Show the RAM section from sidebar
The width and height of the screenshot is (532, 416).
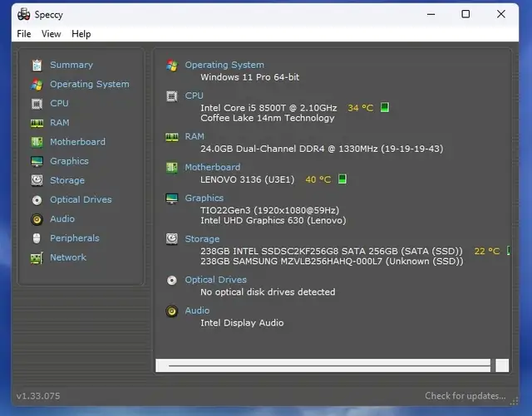pyautogui.click(x=59, y=122)
